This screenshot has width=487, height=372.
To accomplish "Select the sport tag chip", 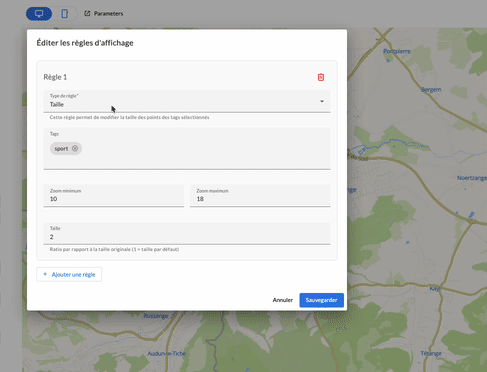I will pyautogui.click(x=61, y=149).
